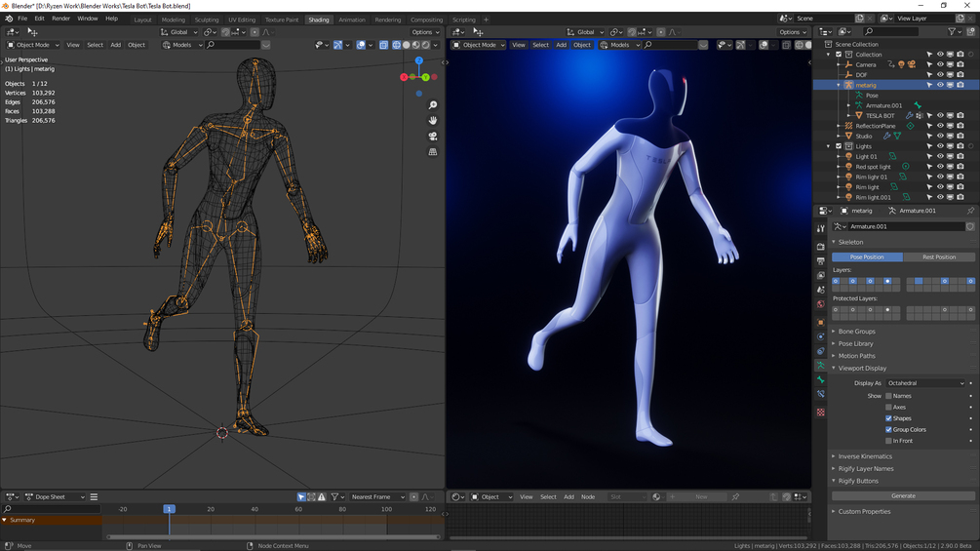This screenshot has height=551, width=980.
Task: Hide TESLA BOT using its eye icon
Action: tap(940, 116)
